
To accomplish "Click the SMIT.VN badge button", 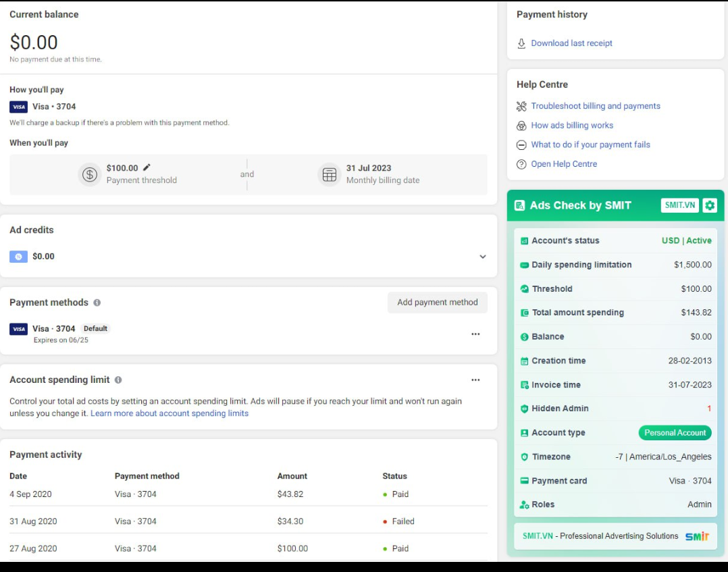I will tap(679, 205).
